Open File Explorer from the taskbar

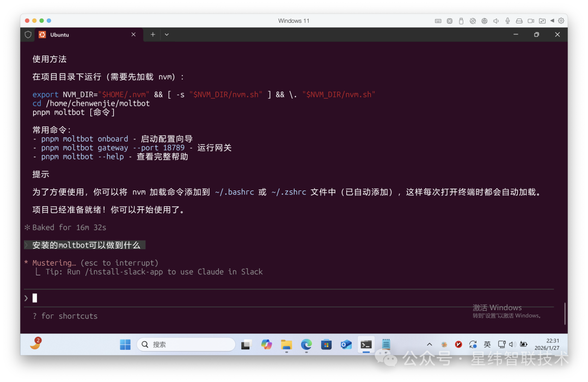pyautogui.click(x=286, y=344)
